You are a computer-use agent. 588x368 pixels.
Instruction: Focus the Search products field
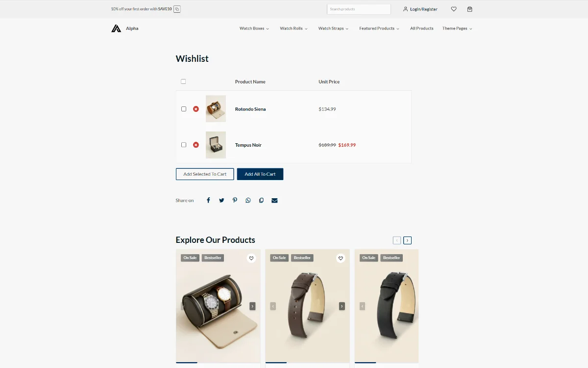click(359, 9)
